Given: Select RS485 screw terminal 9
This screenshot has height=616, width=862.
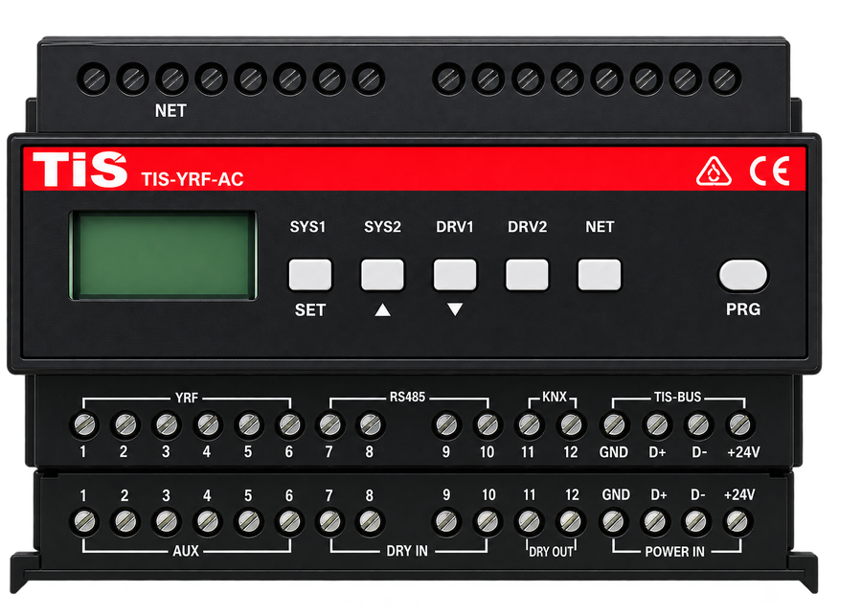Looking at the screenshot, I should (x=445, y=424).
